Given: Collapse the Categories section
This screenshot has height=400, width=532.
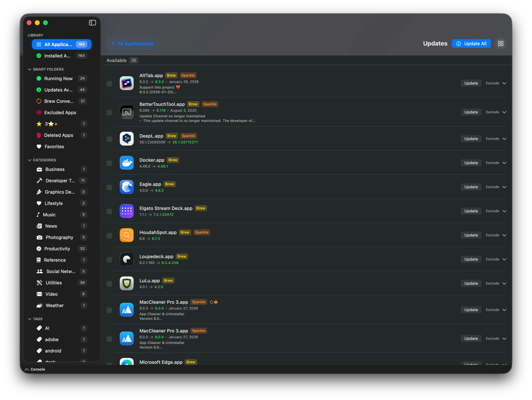Looking at the screenshot, I should click(x=30, y=160).
